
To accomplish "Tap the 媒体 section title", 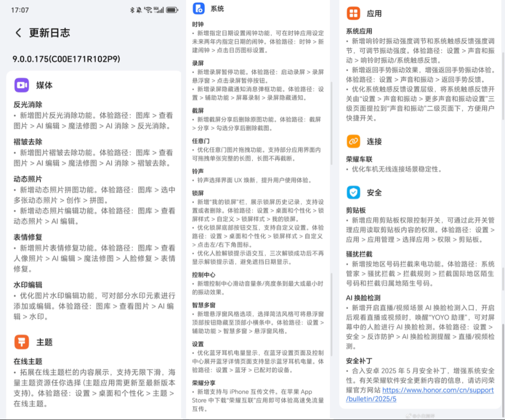I will (x=44, y=85).
